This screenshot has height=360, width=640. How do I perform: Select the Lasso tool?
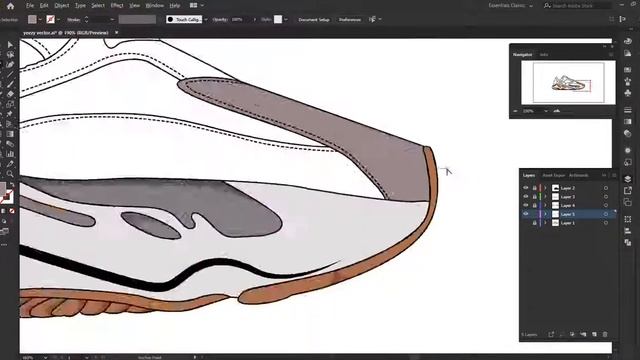10,55
